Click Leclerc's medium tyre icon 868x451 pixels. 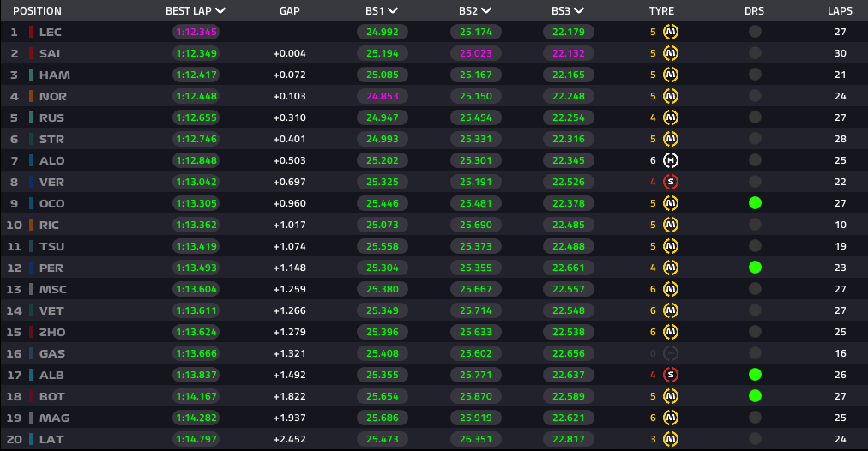[671, 32]
